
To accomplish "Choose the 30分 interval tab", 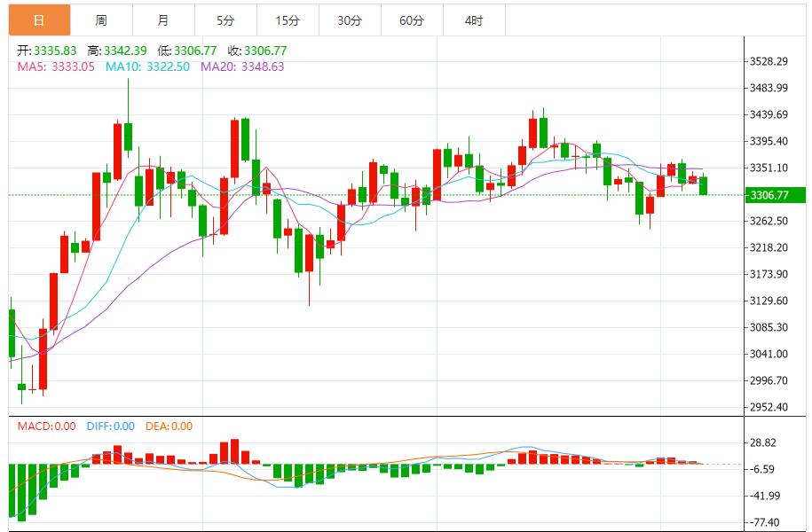I will click(x=350, y=20).
